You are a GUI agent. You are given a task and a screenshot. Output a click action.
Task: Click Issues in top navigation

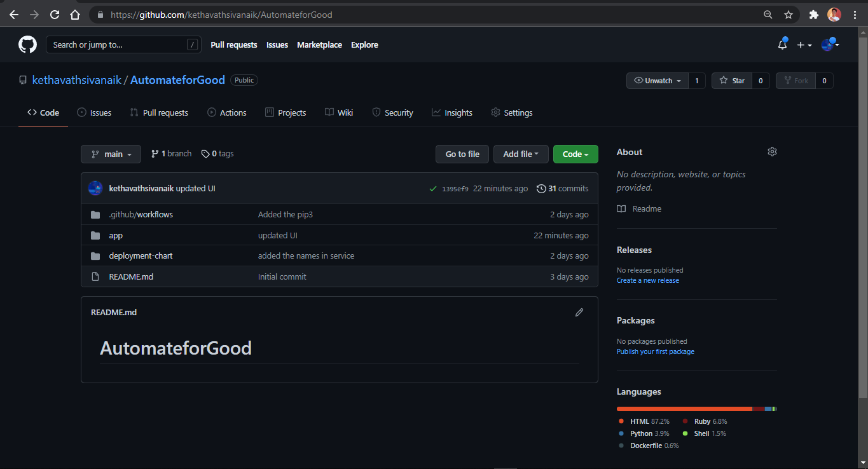(x=277, y=44)
